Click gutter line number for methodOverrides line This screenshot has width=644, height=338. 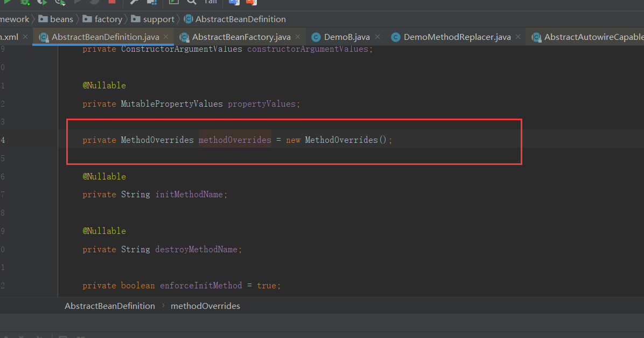3,140
